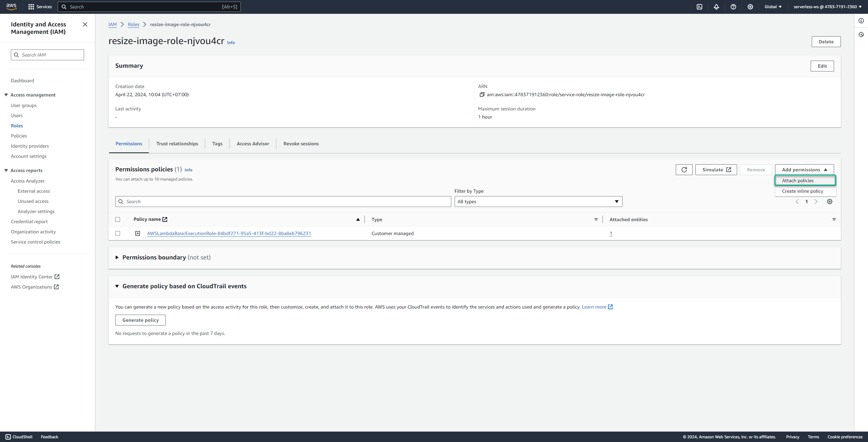Launch CloudShell from the top bar icon

click(699, 7)
